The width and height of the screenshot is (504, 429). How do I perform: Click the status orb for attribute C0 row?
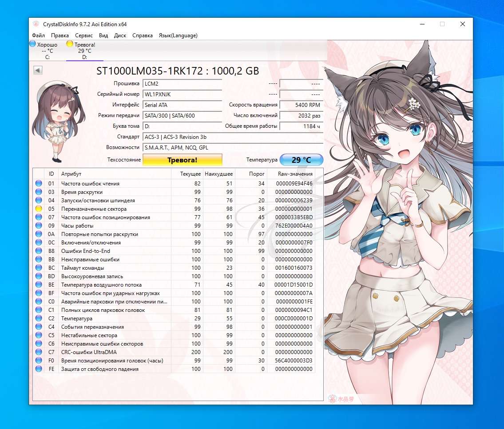[x=39, y=302]
